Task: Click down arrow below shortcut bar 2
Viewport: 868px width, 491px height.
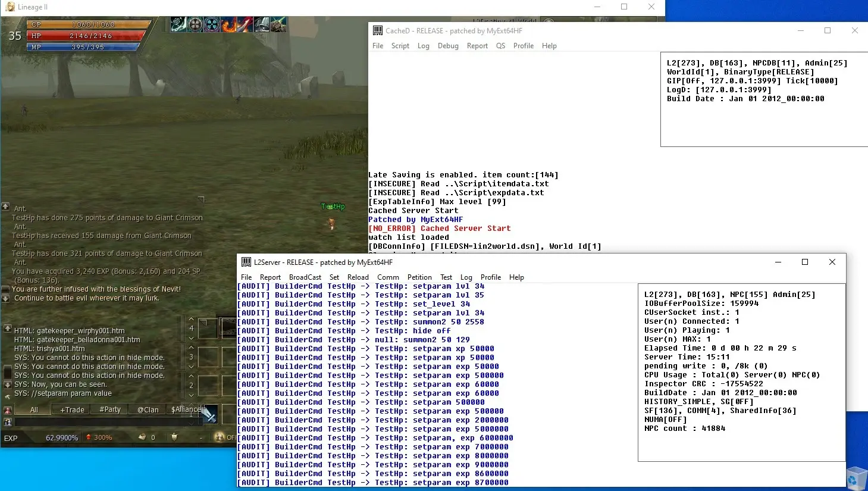Action: tap(192, 396)
